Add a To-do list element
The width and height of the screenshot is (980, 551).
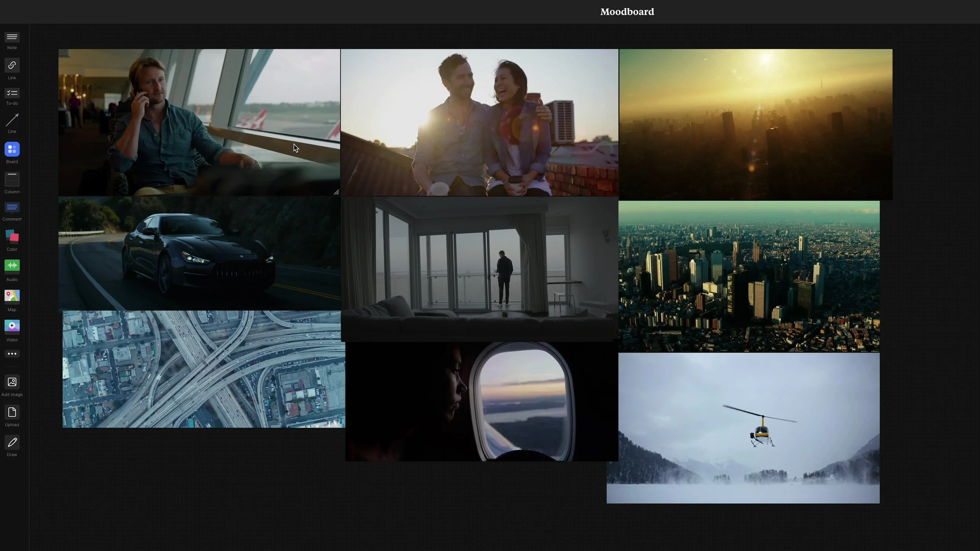click(x=12, y=93)
